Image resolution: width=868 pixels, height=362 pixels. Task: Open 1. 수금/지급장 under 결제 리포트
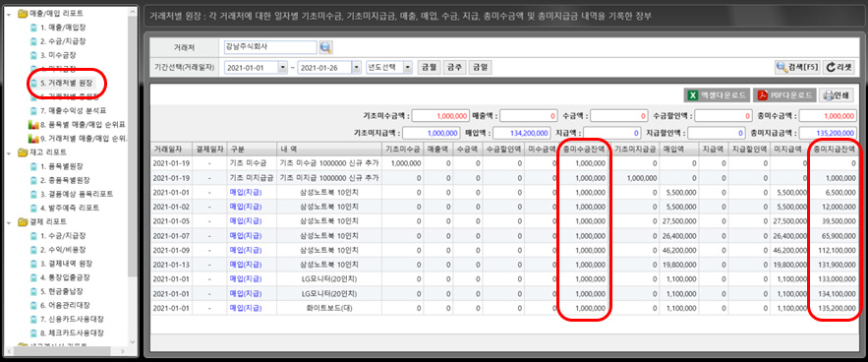(x=63, y=236)
